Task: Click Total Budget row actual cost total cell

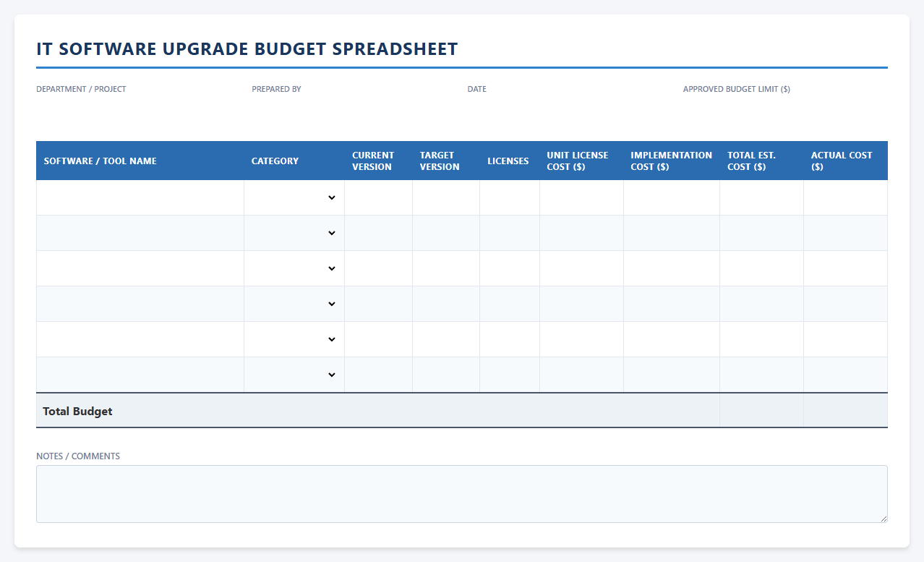Action: (x=845, y=411)
